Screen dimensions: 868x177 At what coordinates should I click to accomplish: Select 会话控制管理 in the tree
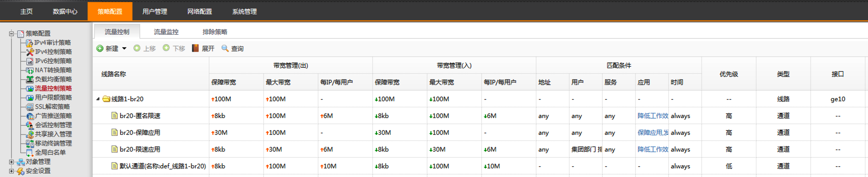tap(53, 125)
